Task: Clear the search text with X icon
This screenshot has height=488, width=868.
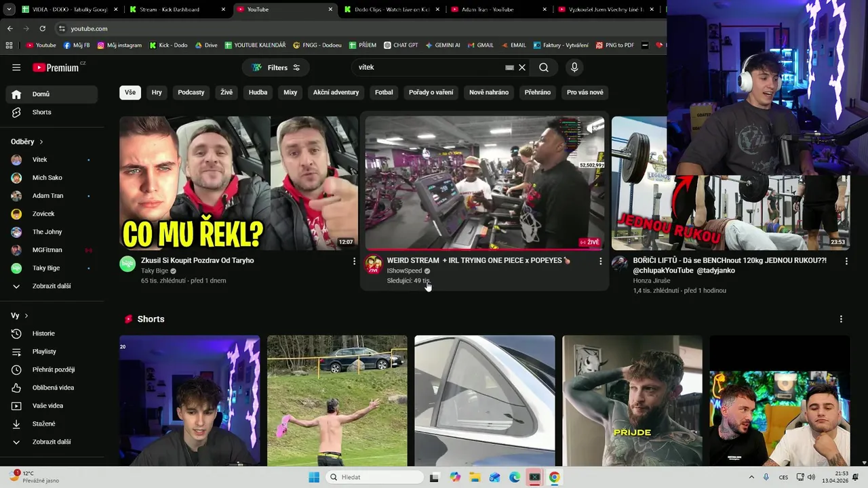Action: click(522, 67)
